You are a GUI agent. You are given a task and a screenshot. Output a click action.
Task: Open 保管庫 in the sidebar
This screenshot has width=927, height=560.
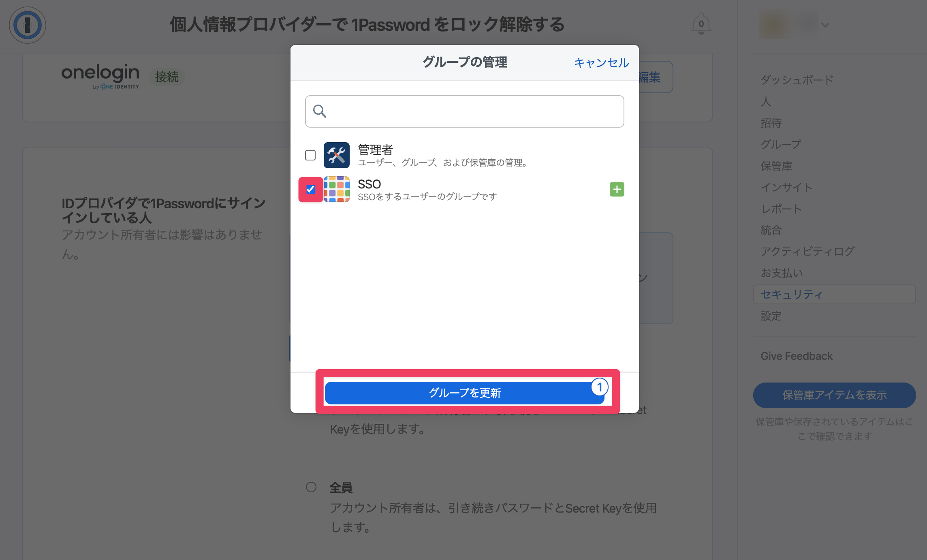click(776, 166)
